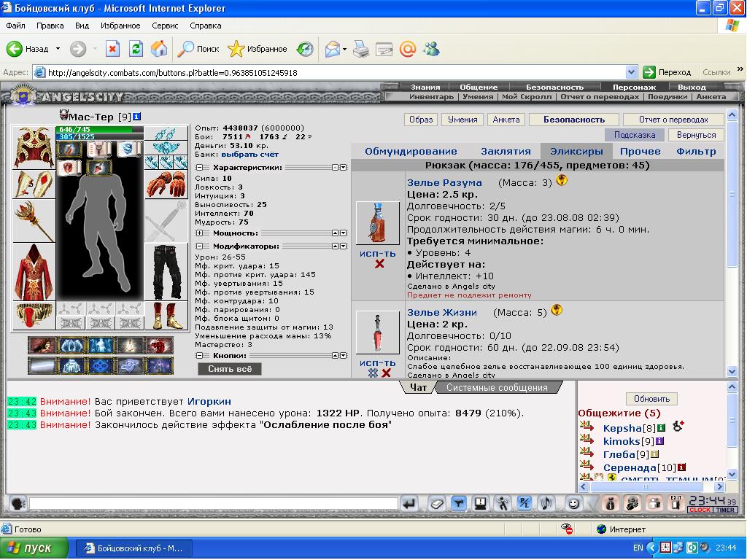Open the Избранное menu in menu bar
747x560 pixels.
[x=120, y=26]
